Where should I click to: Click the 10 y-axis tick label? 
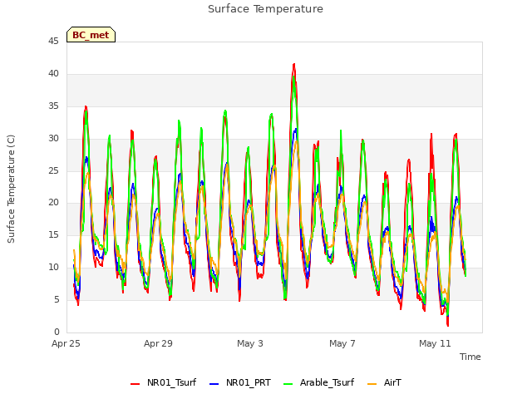53,268
